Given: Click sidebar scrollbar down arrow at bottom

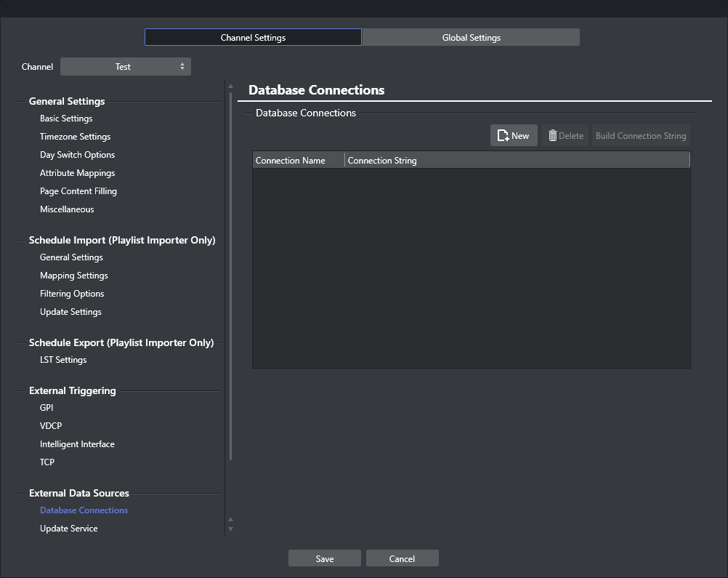Looking at the screenshot, I should pyautogui.click(x=231, y=529).
